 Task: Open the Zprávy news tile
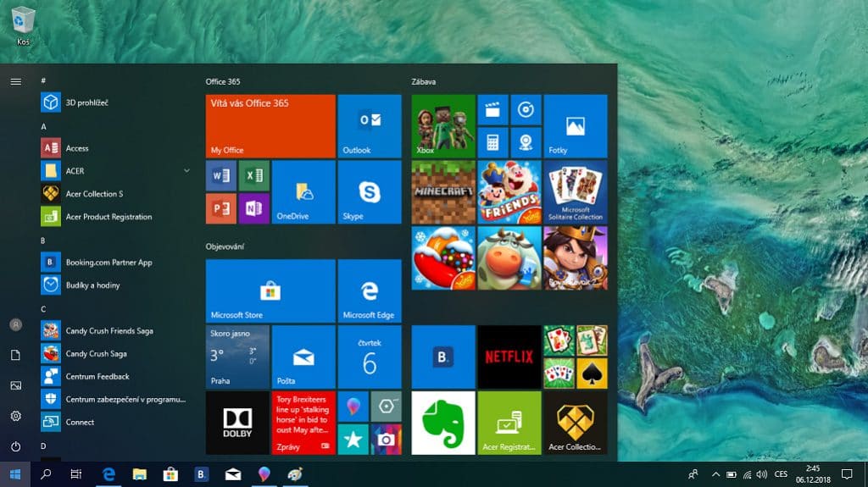click(303, 423)
